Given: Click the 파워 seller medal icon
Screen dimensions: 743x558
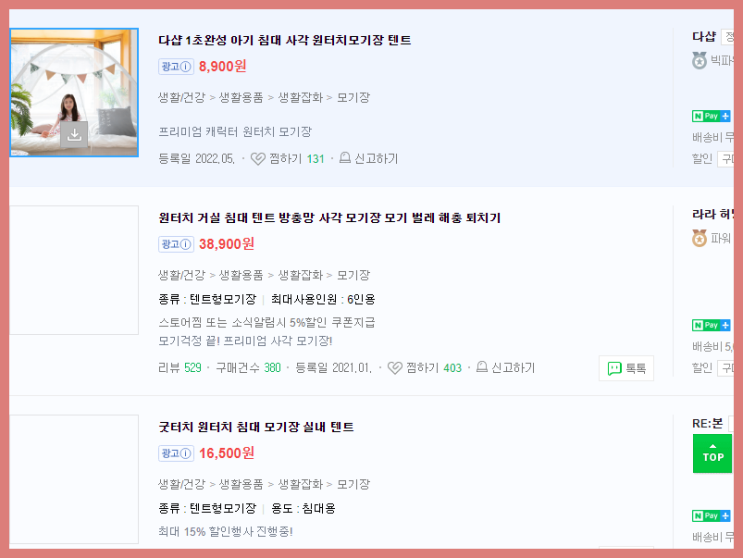Looking at the screenshot, I should point(699,238).
